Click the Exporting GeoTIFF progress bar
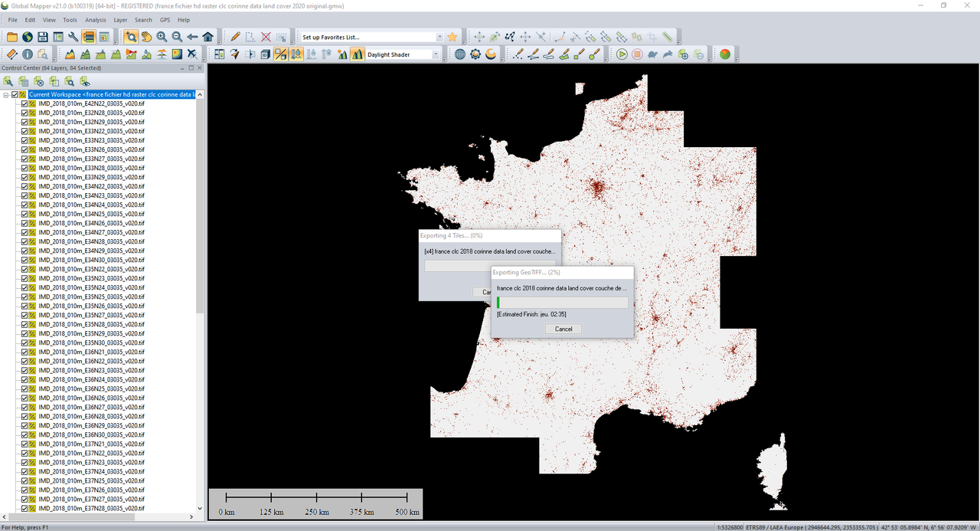The width and height of the screenshot is (980, 531). pos(562,303)
